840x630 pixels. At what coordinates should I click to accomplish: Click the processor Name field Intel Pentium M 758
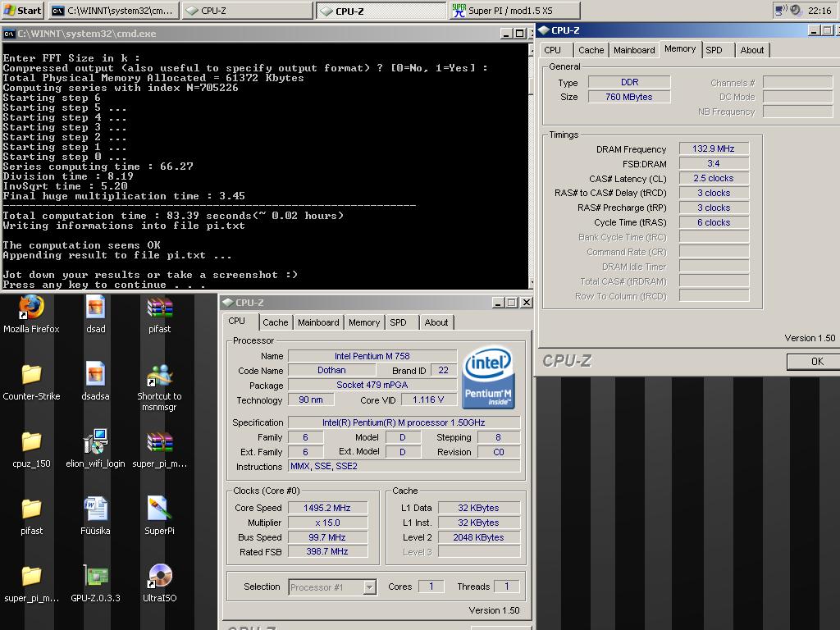click(372, 356)
